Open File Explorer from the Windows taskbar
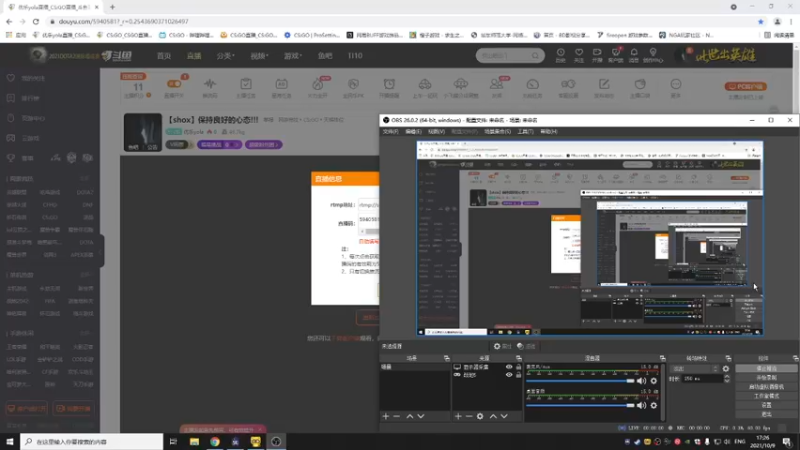 (x=194, y=441)
